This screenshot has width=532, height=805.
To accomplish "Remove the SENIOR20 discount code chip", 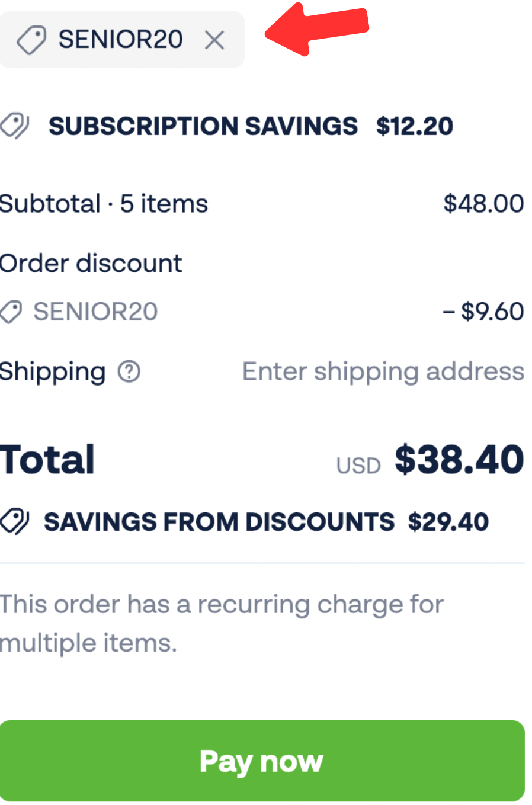I will [x=214, y=40].
